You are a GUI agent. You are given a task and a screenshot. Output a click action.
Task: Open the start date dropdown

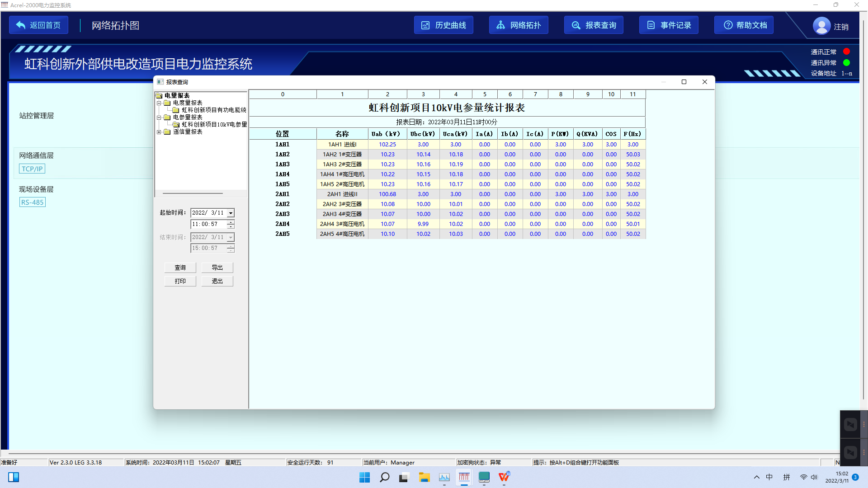pos(231,213)
